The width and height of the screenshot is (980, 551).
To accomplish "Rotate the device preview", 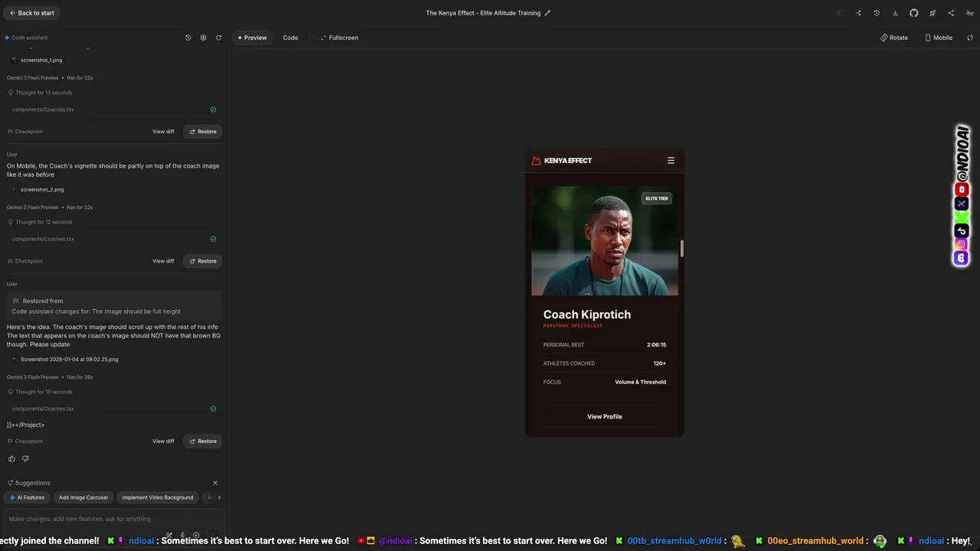I will click(x=894, y=37).
